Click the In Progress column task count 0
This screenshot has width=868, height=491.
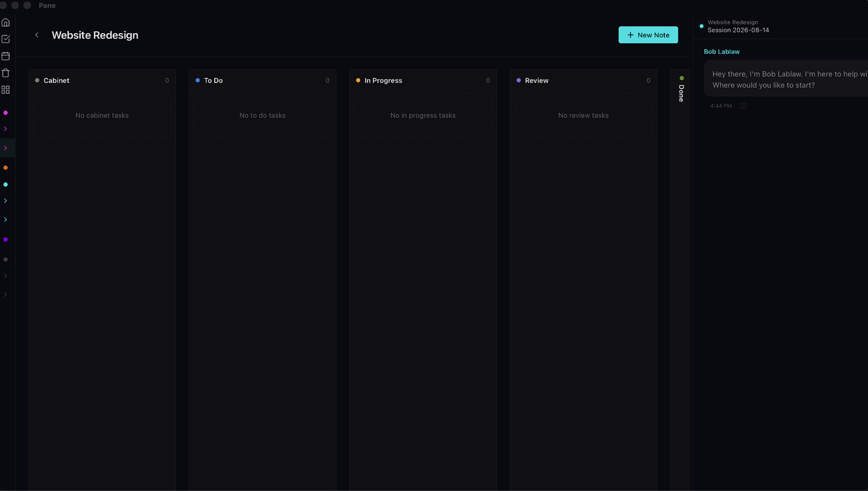pyautogui.click(x=488, y=81)
